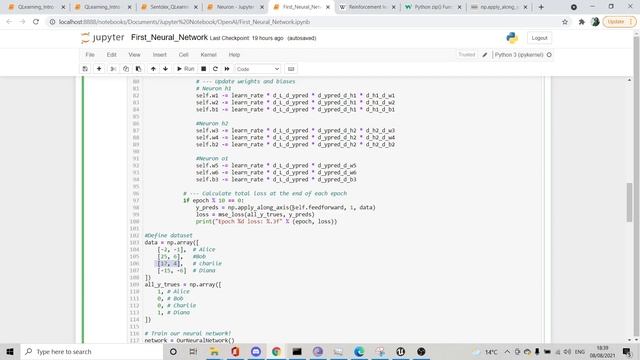The height and width of the screenshot is (360, 640).
Task: Click the save and checkpoint icon
Action: [85, 69]
